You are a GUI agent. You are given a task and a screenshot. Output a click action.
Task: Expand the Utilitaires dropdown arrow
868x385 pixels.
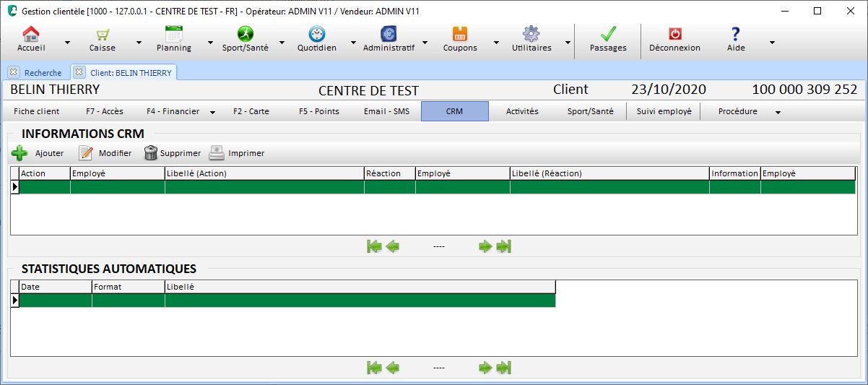[x=568, y=43]
